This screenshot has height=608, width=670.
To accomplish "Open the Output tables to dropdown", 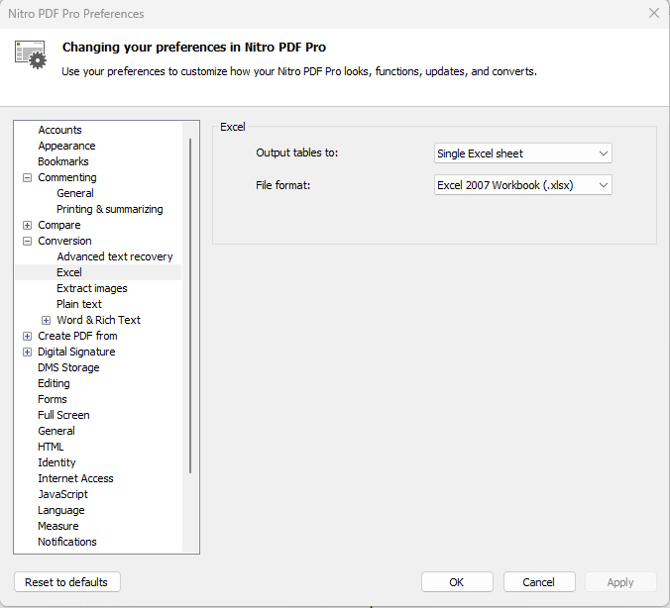I will (x=523, y=153).
